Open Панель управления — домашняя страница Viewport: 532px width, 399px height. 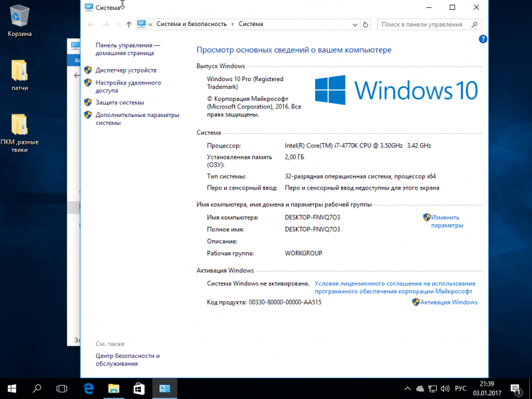(x=128, y=49)
